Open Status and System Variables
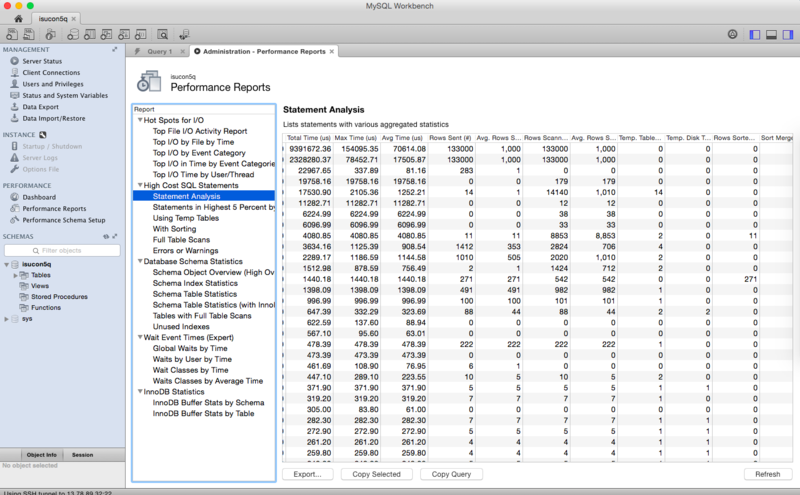The image size is (800, 495). pyautogui.click(x=65, y=95)
